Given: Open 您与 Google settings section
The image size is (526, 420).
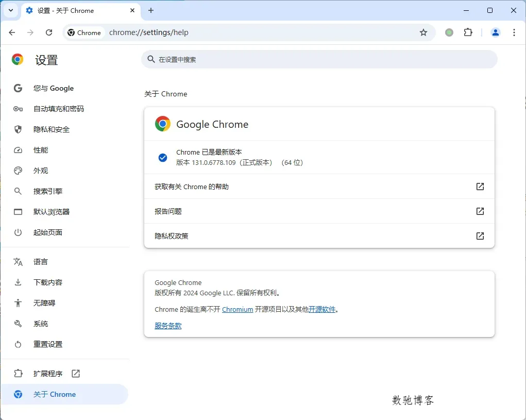Looking at the screenshot, I should [65, 88].
